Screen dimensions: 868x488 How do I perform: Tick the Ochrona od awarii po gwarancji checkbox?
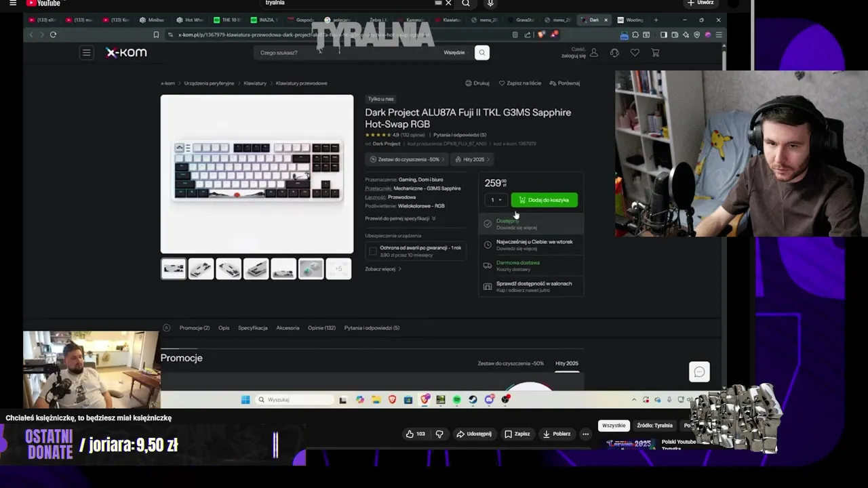pyautogui.click(x=372, y=251)
